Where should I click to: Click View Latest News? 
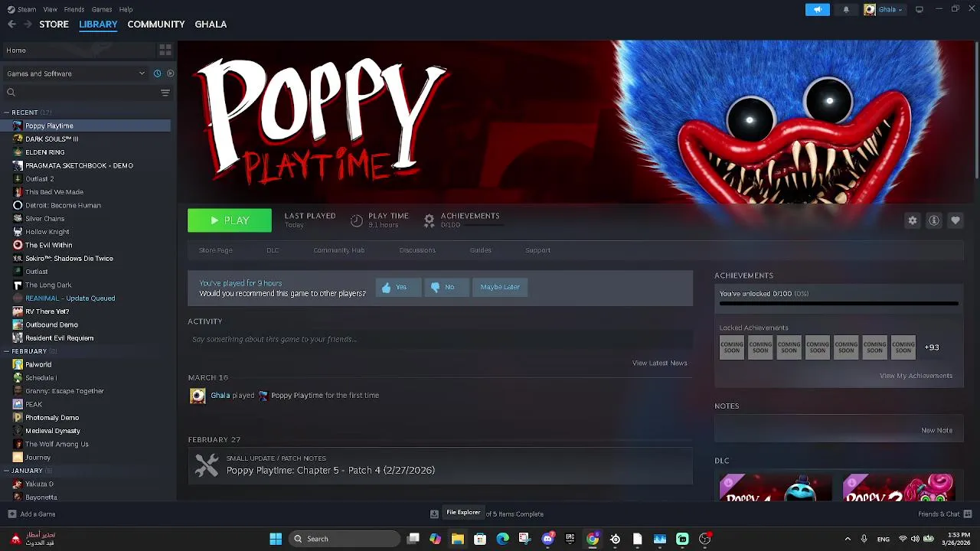tap(660, 363)
